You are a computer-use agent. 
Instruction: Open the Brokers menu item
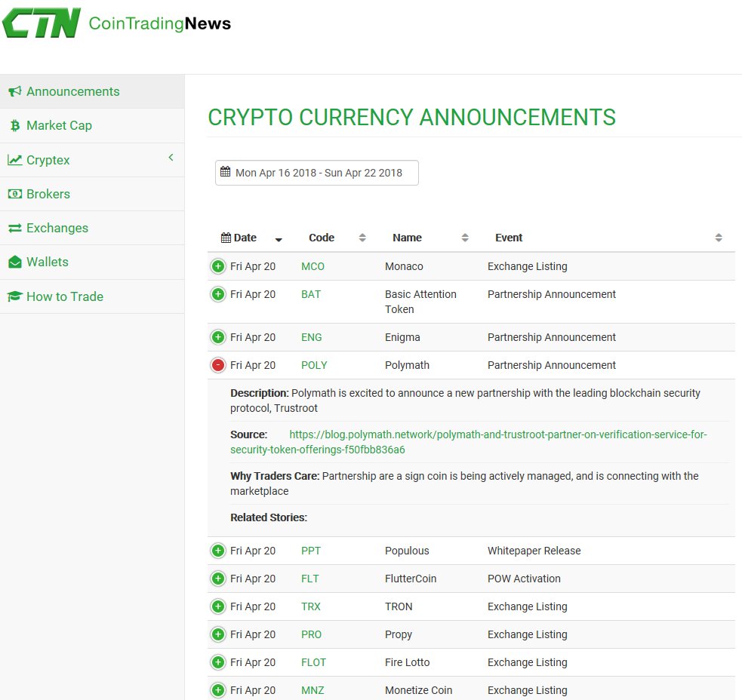[x=92, y=194]
